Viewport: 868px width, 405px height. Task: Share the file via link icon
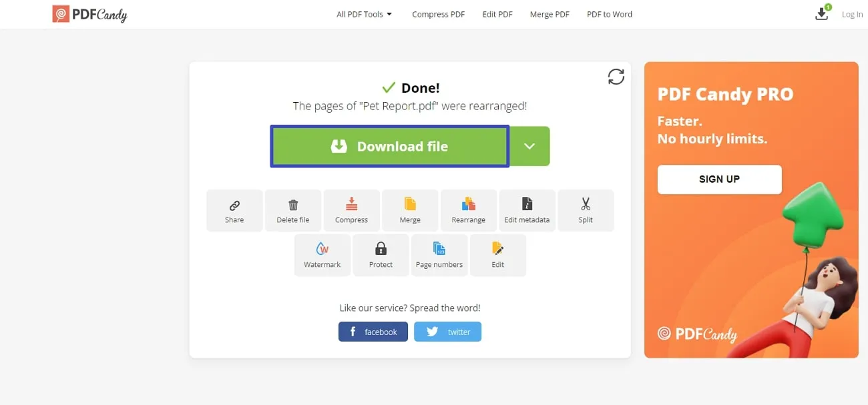(x=234, y=211)
